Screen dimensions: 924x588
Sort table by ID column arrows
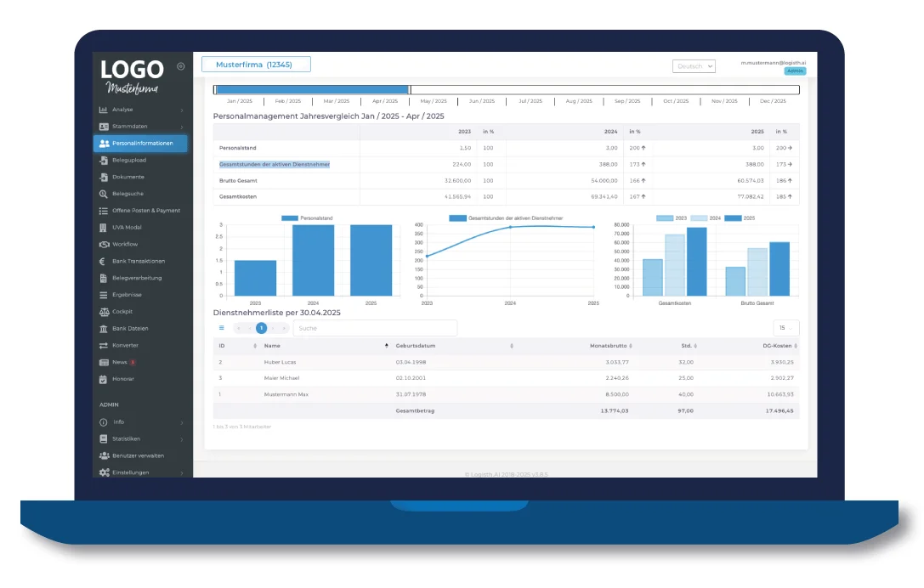coord(254,346)
